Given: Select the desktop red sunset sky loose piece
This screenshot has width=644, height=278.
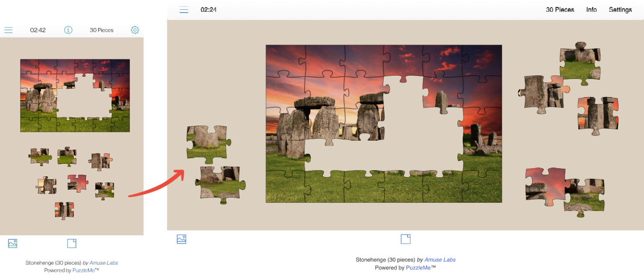Looking at the screenshot, I should pos(545,186).
